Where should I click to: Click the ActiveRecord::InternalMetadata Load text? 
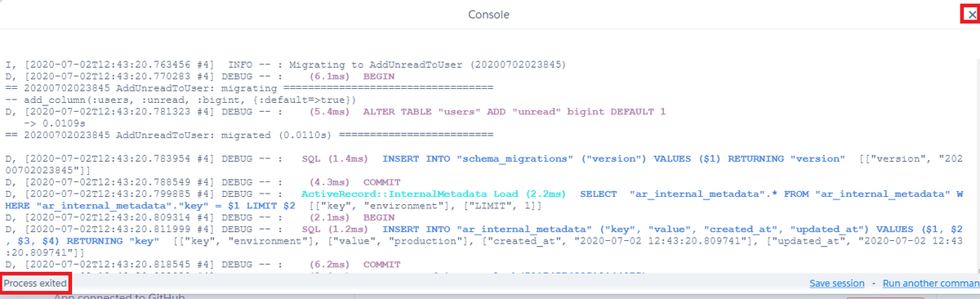tap(433, 194)
